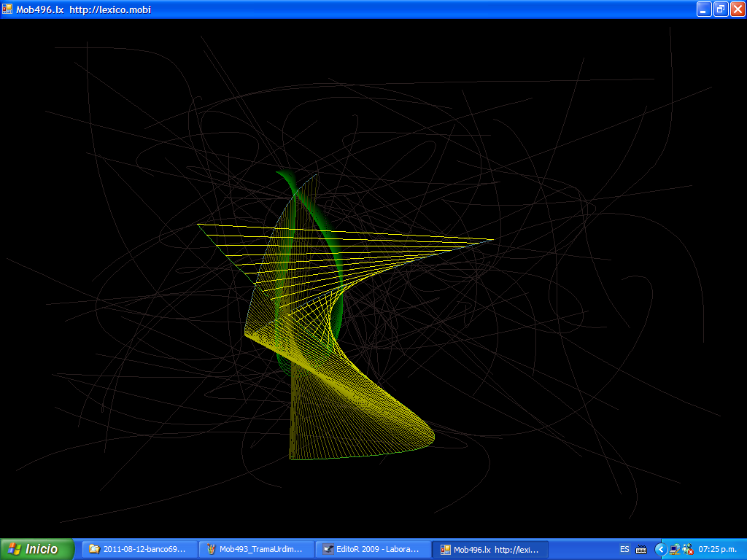Open EditoR 2009 from the taskbar

pyautogui.click(x=372, y=549)
